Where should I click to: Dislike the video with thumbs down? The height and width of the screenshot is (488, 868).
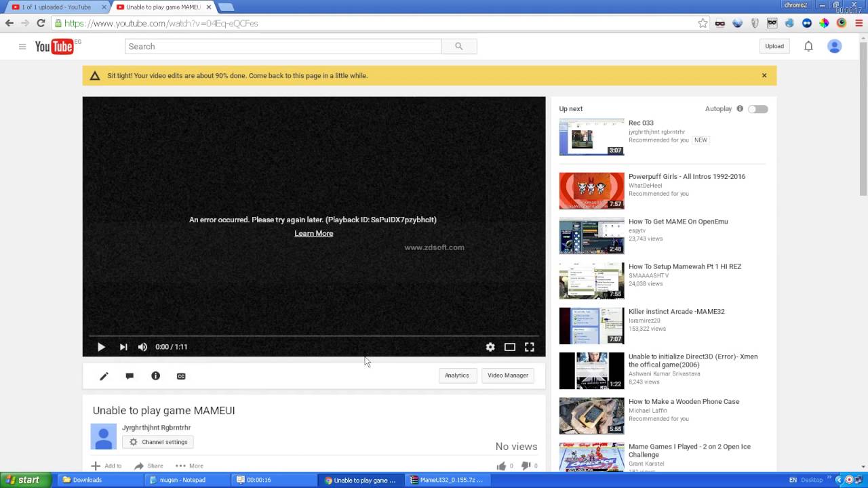(526, 466)
